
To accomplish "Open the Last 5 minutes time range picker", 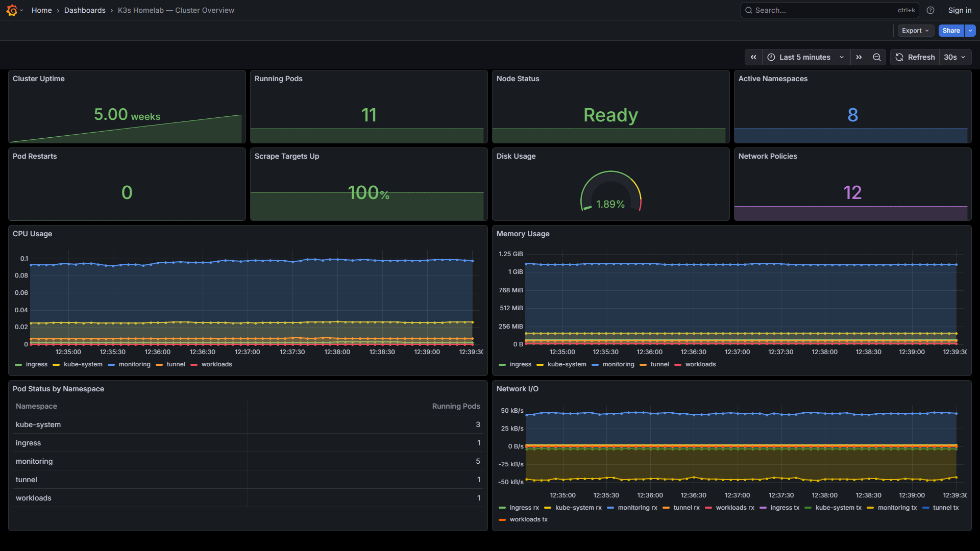I will pos(804,57).
